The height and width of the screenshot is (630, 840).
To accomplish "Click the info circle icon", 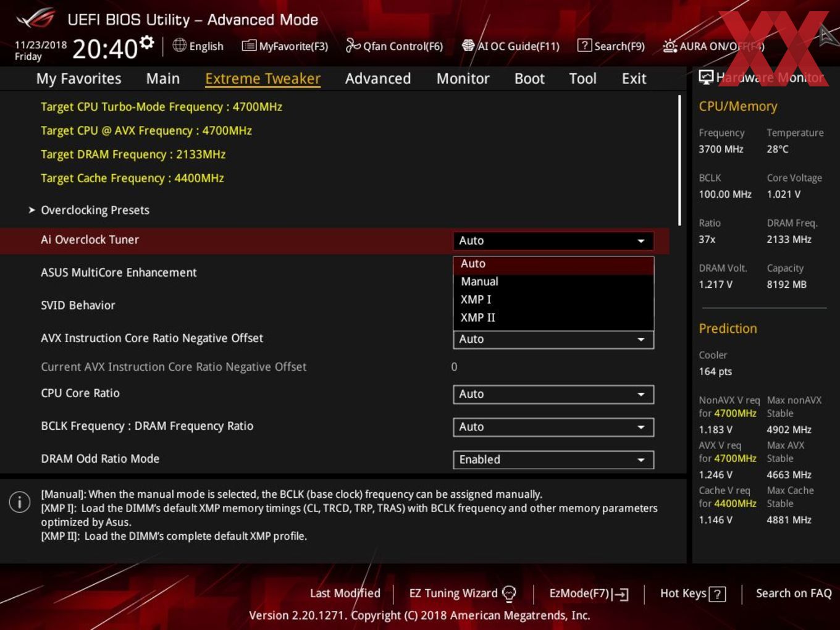I will click(x=20, y=502).
